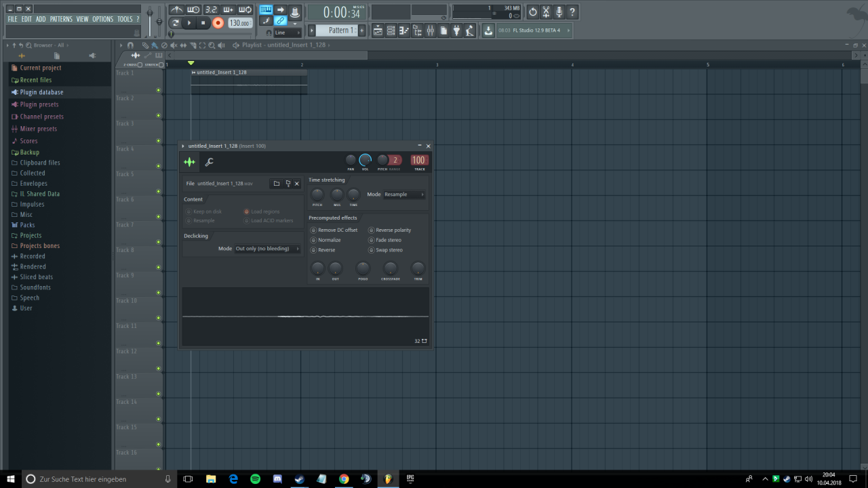Enable typing keyboard to piano icon

[266, 9]
